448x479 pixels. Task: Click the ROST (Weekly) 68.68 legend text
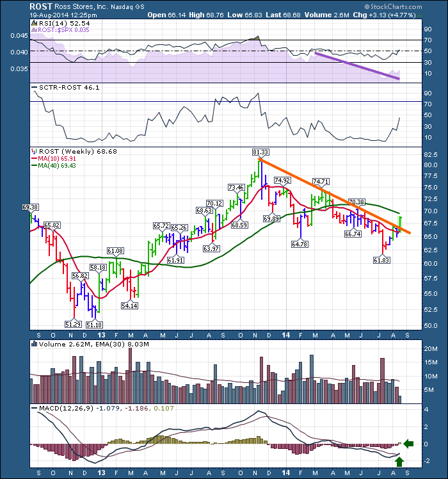[78, 151]
